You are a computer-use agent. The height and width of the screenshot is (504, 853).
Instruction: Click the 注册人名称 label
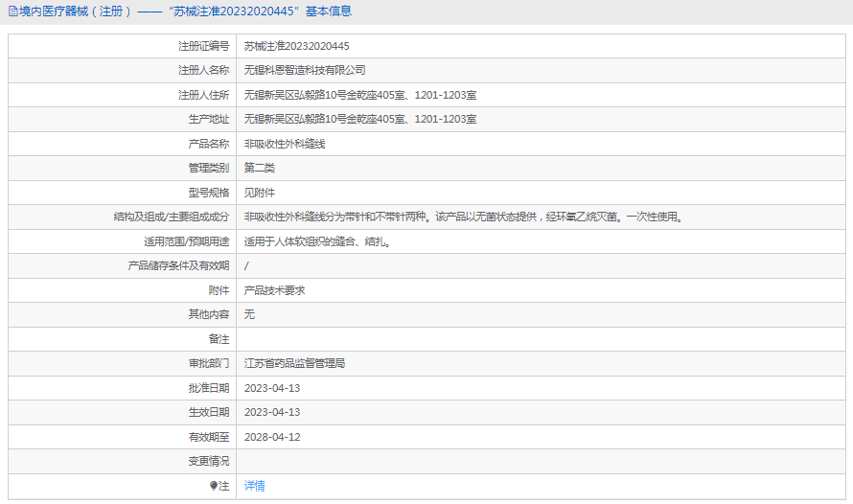pos(204,70)
